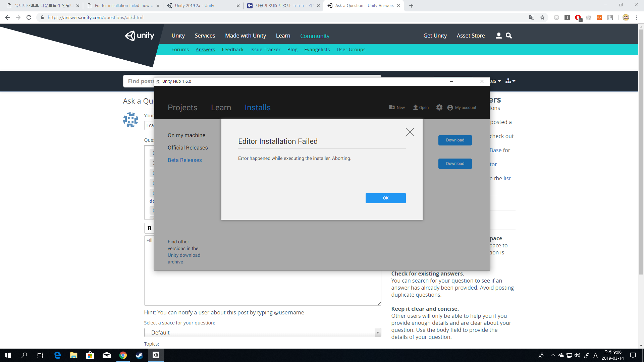Click the search magnifier icon on website
The width and height of the screenshot is (644, 362).
tap(509, 36)
